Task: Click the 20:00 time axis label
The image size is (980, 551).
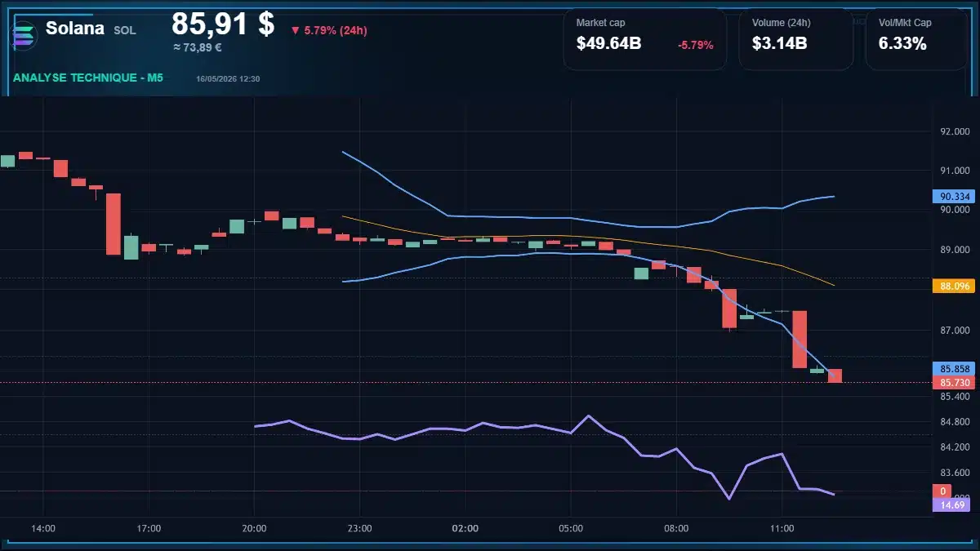Action: click(254, 529)
